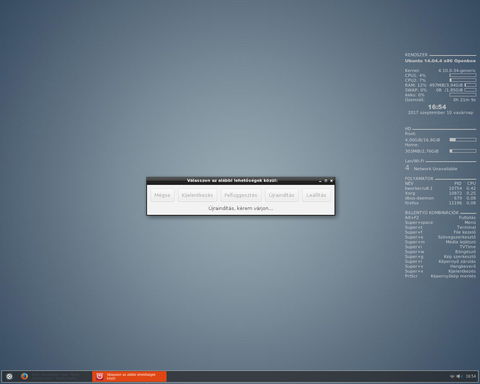Click the 'Network Unavailable' text
This screenshot has height=384, width=480.
pyautogui.click(x=435, y=169)
